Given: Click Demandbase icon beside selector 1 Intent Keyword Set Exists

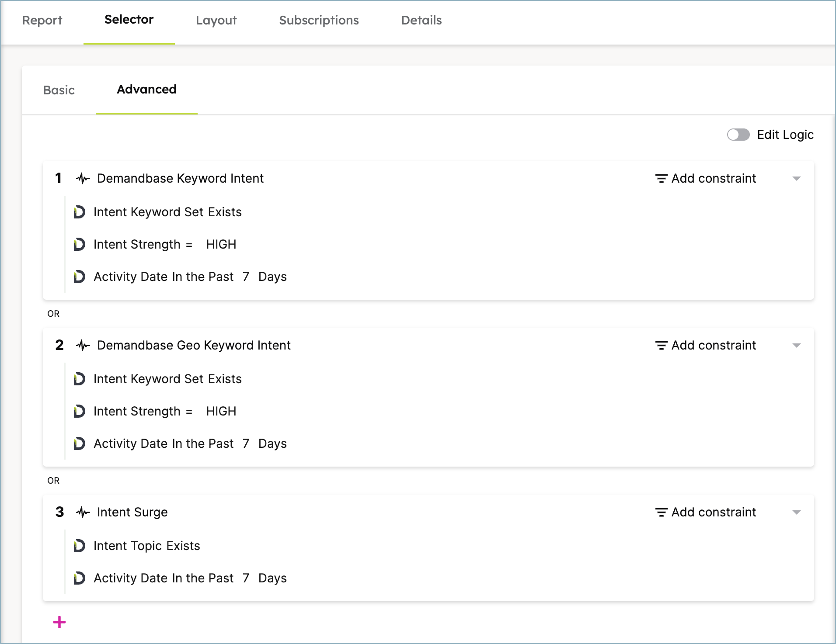Looking at the screenshot, I should [x=79, y=212].
